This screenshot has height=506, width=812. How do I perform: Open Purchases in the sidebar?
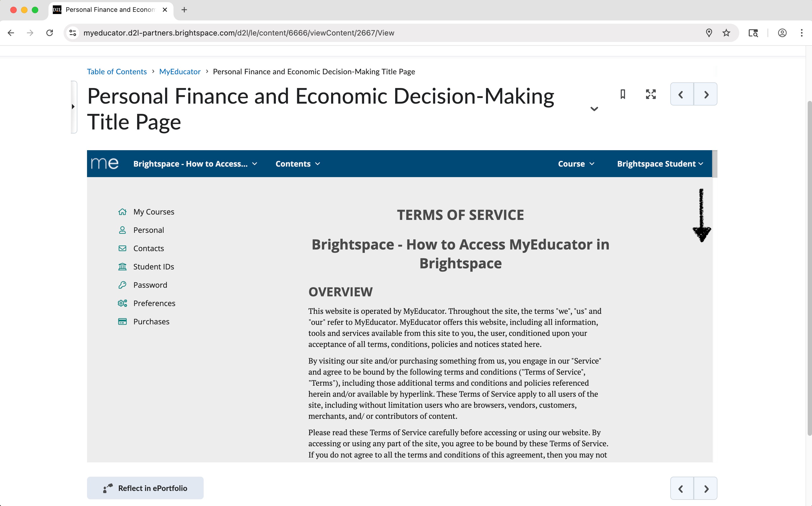[151, 322]
